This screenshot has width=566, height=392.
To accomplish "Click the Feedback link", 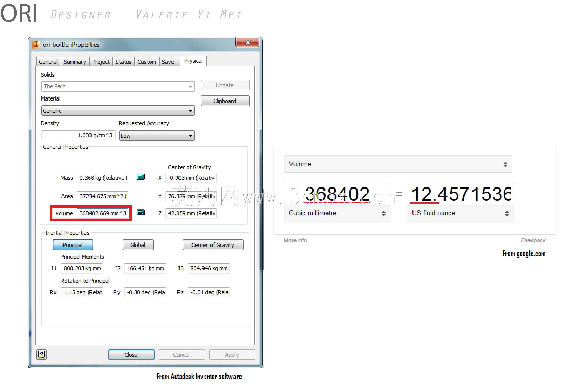I will pyautogui.click(x=533, y=241).
